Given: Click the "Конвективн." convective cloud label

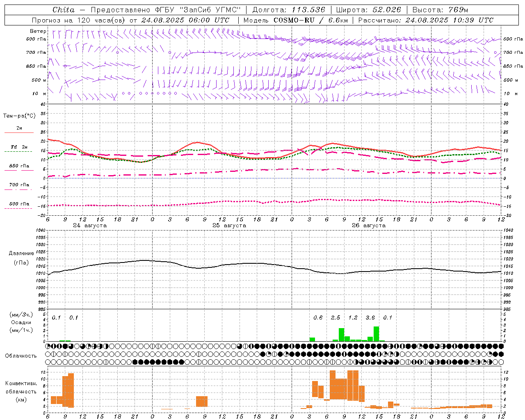Looking at the screenshot, I should click(x=21, y=383).
